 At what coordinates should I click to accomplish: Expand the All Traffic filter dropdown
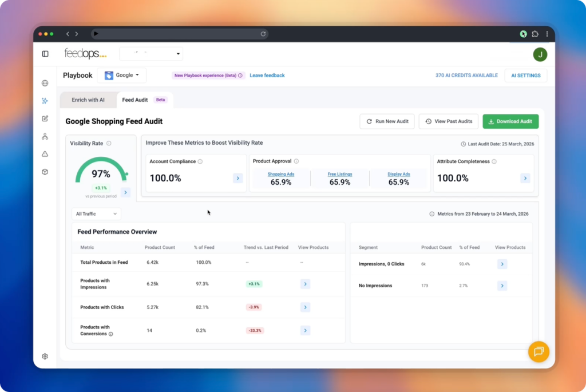pos(96,213)
